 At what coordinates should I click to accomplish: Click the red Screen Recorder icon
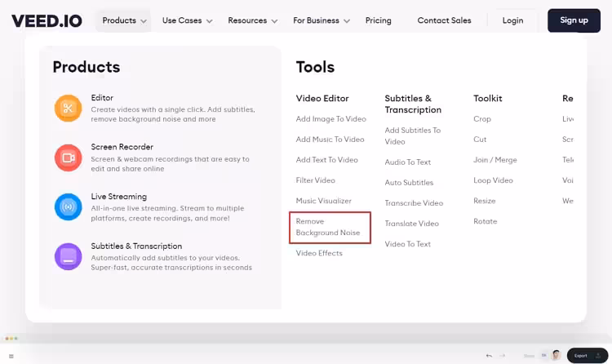[x=68, y=158]
